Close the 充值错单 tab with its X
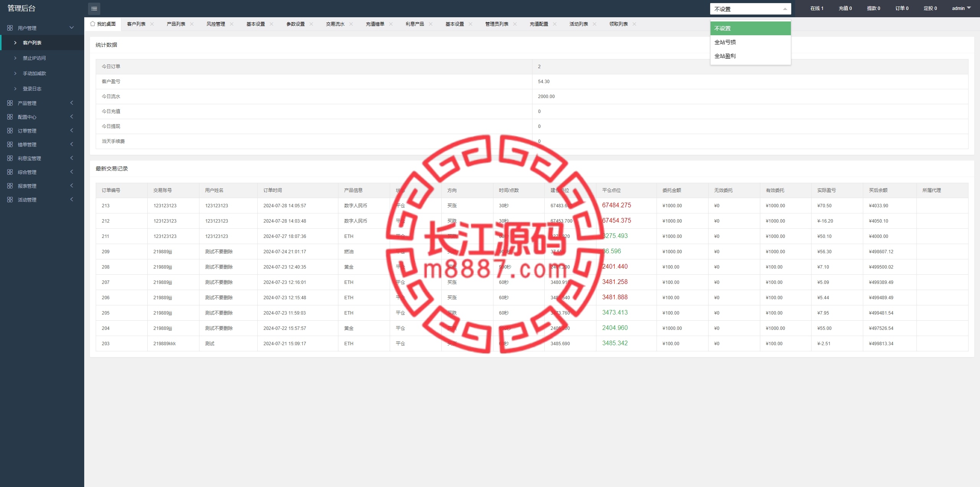The image size is (980, 487). tap(391, 24)
